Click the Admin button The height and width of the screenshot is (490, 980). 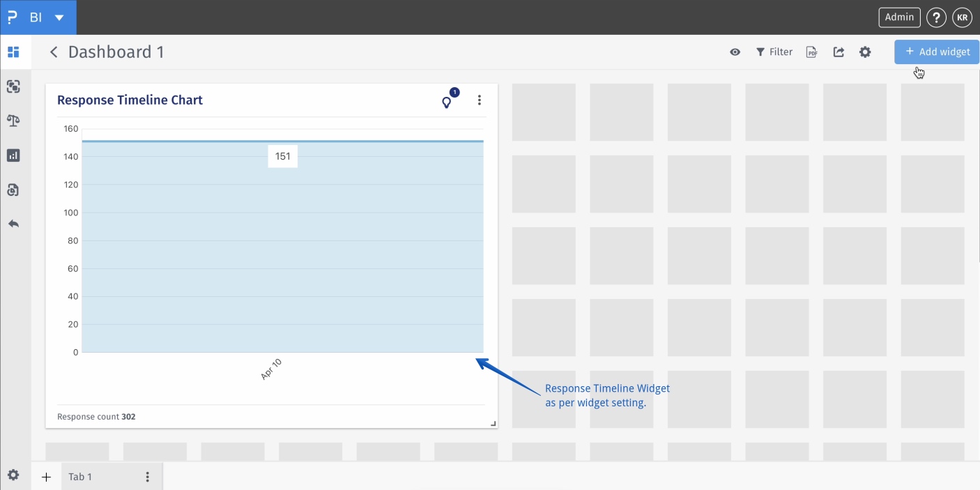pyautogui.click(x=899, y=17)
